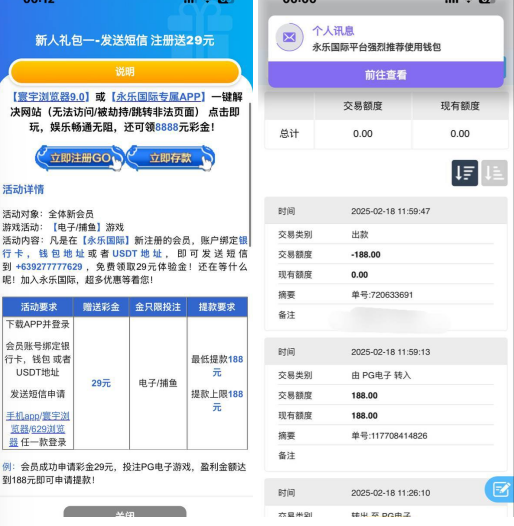Image resolution: width=514 pixels, height=526 pixels.
Task: Click the 单号:117708414826 summary
Action: (389, 436)
